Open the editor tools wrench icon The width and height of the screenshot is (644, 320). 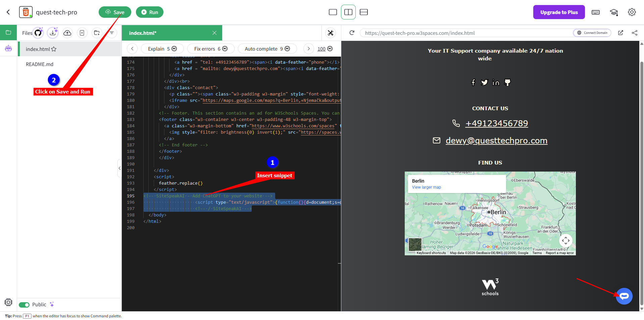[331, 33]
